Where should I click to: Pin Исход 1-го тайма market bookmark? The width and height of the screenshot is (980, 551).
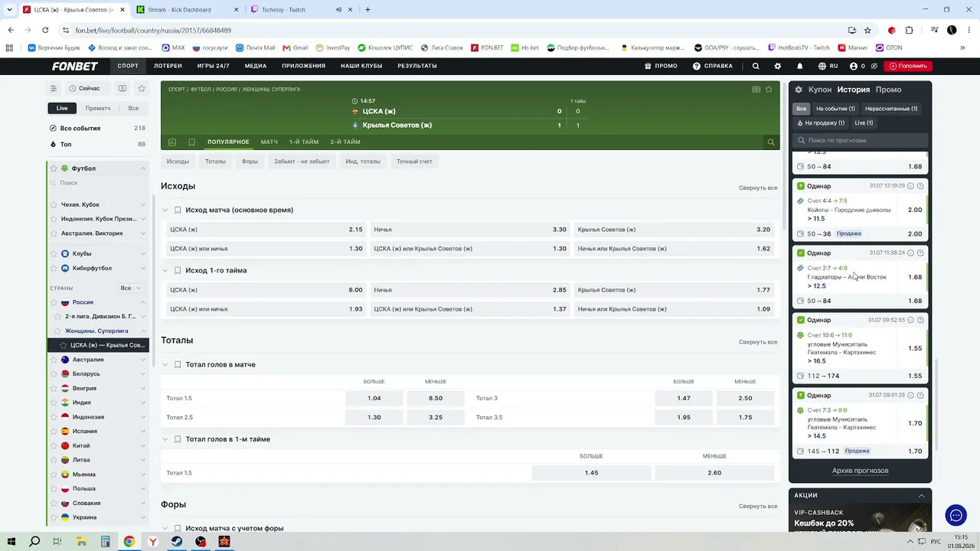178,270
